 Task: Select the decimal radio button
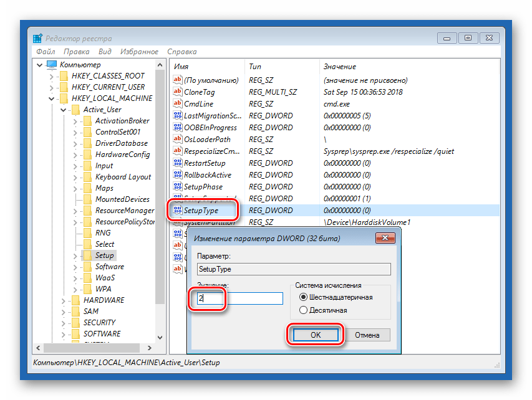(304, 310)
